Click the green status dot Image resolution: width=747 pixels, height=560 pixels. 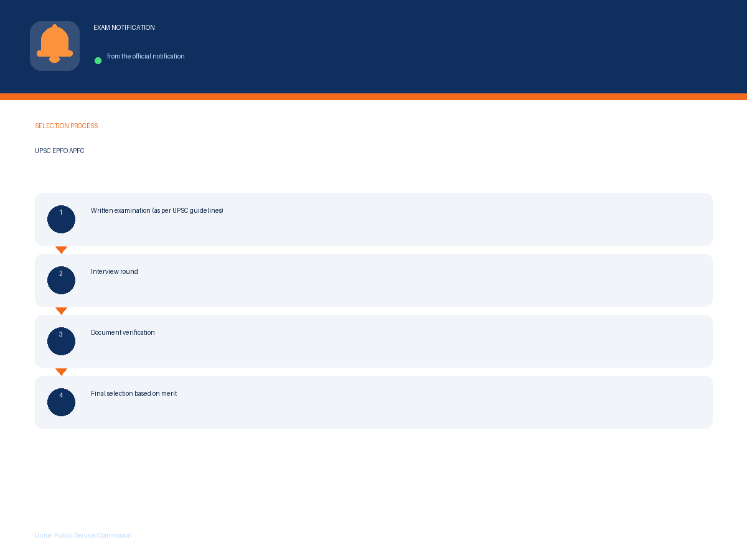98,60
